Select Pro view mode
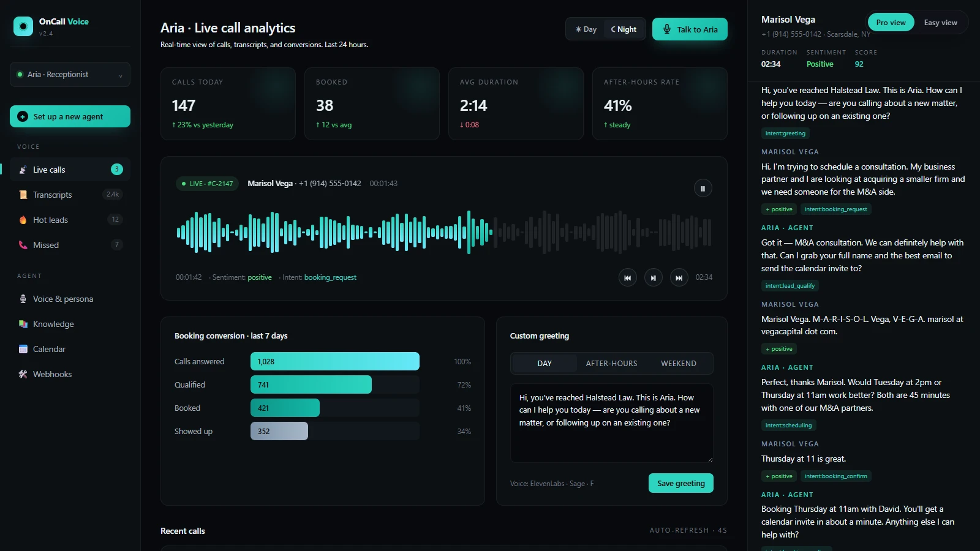The width and height of the screenshot is (980, 551). pos(891,23)
